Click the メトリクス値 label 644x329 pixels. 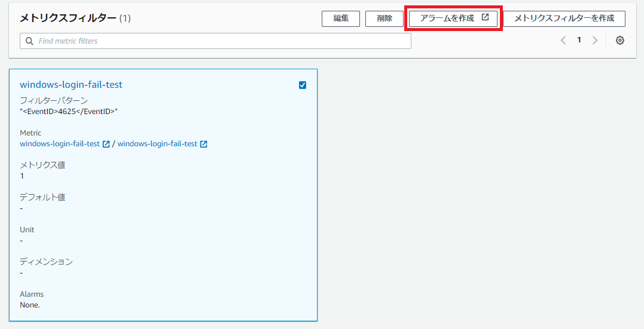pos(42,165)
